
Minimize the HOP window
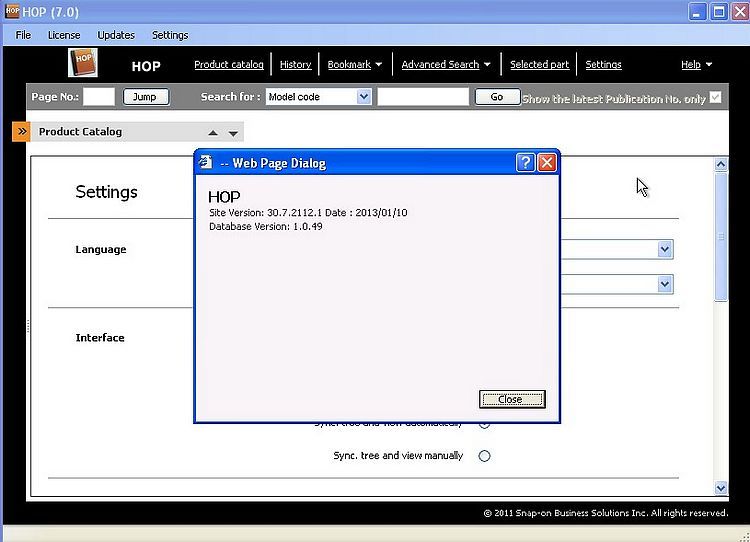[698, 11]
